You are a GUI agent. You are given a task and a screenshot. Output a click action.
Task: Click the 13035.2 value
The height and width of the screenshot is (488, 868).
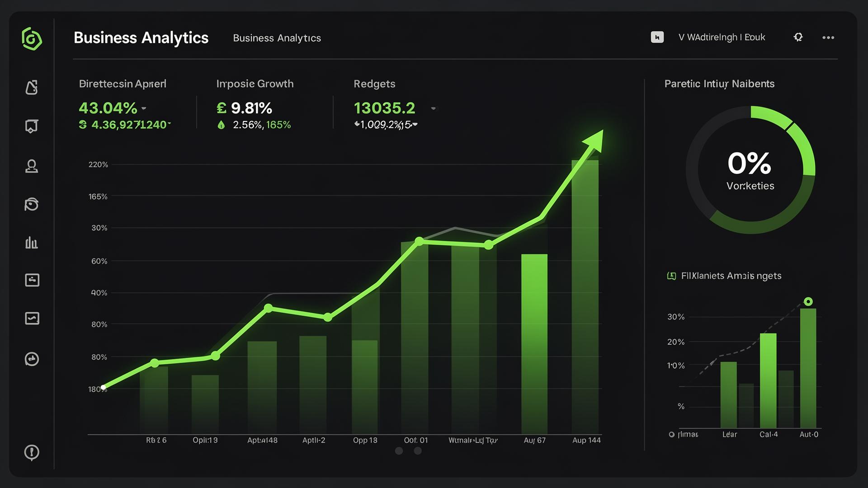point(384,108)
